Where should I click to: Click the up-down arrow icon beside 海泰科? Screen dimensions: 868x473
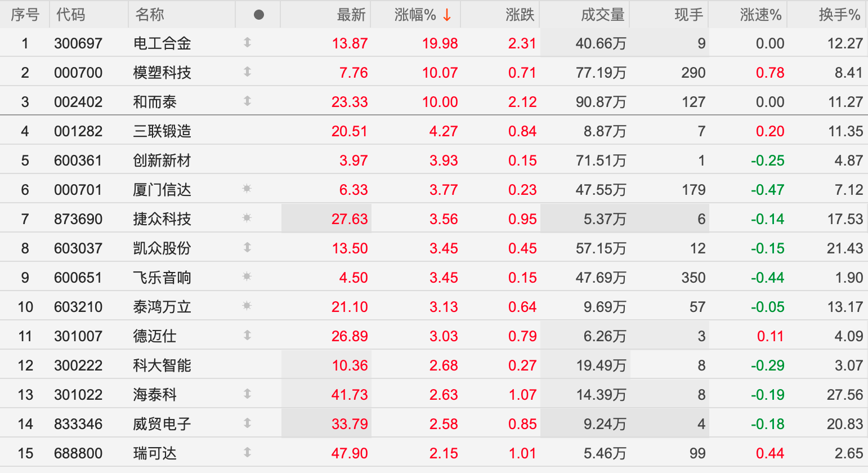click(x=247, y=394)
